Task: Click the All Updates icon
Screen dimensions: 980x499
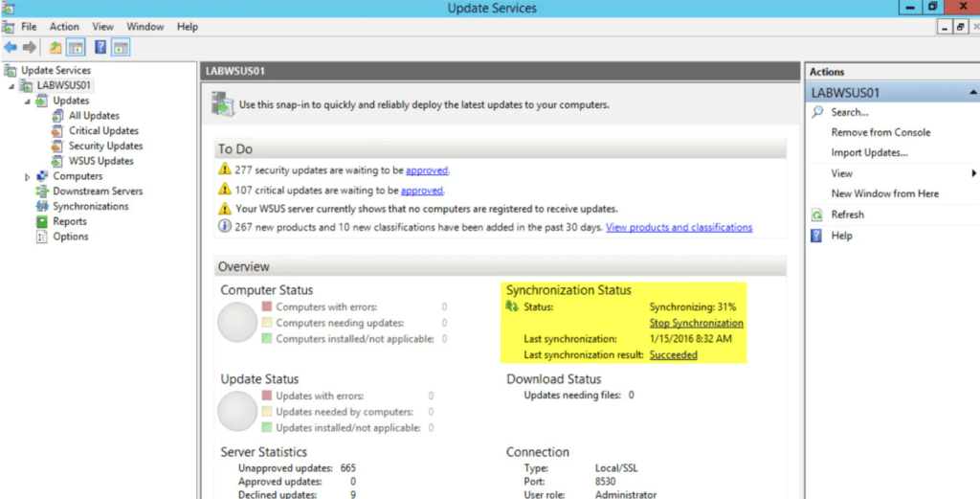Action: [58, 116]
